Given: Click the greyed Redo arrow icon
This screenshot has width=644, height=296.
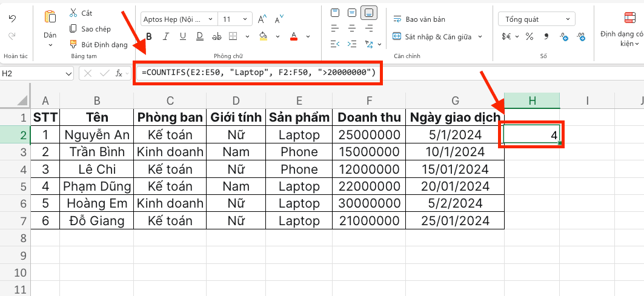Looking at the screenshot, I should tap(12, 36).
